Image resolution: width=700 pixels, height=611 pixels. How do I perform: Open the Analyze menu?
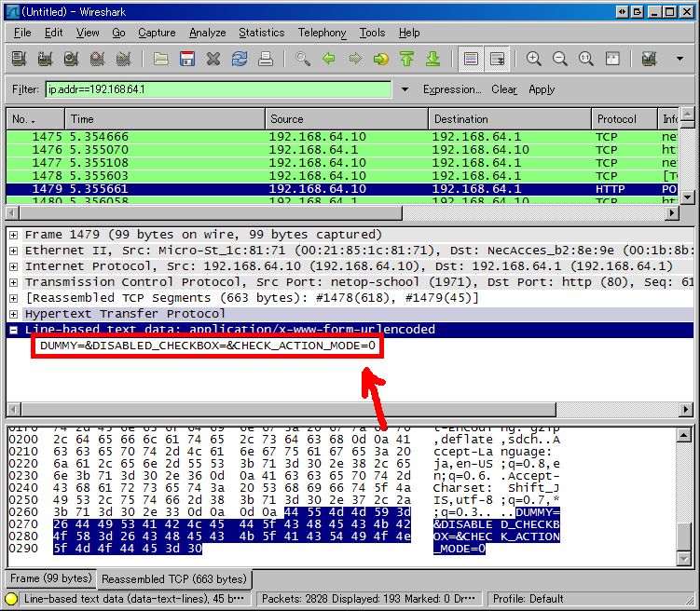pos(208,33)
